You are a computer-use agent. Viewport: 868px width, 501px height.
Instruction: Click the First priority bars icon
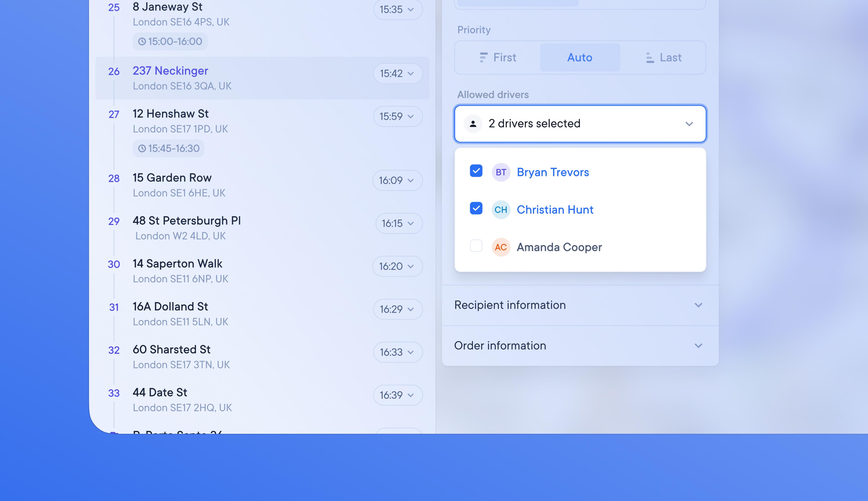(x=483, y=57)
